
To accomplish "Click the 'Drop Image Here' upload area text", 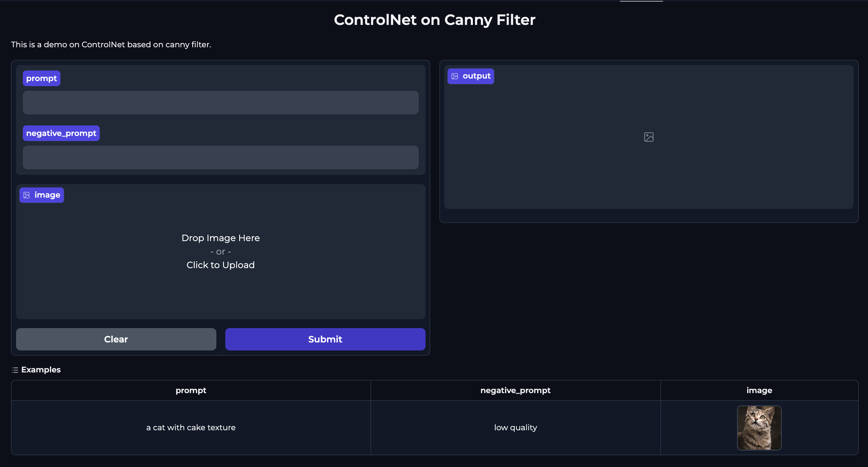I will (x=221, y=238).
